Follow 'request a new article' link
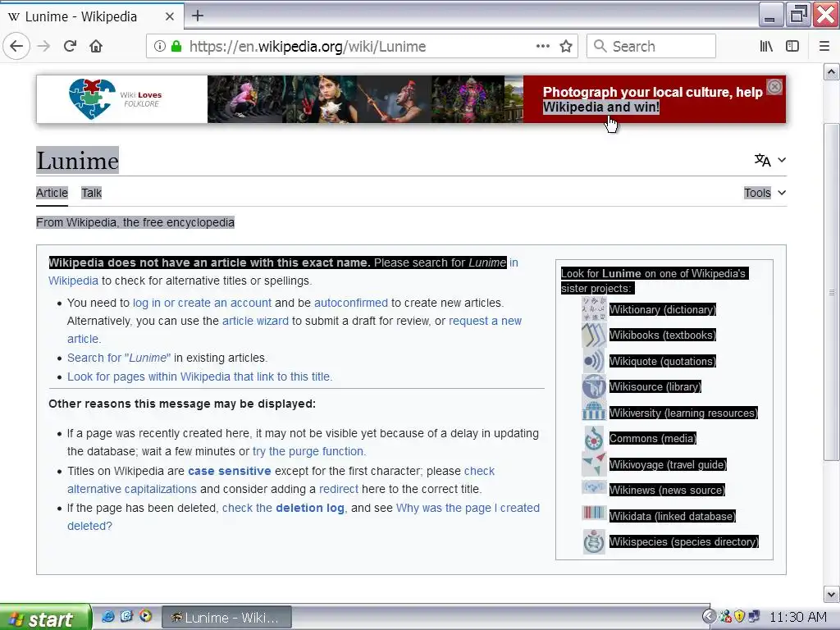This screenshot has width=840, height=630. [x=485, y=321]
